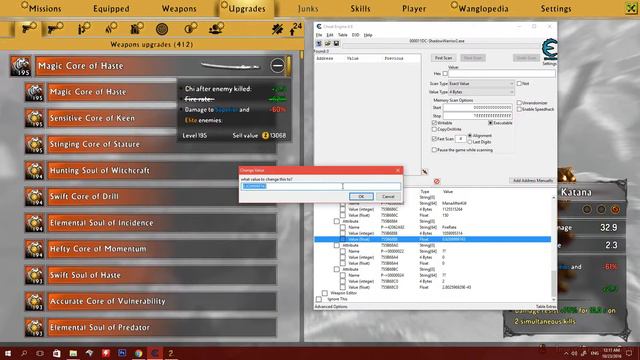The image size is (640, 360).
Task: Open process selector icon in Cheat Engine toolbar
Action: pyautogui.click(x=319, y=43)
